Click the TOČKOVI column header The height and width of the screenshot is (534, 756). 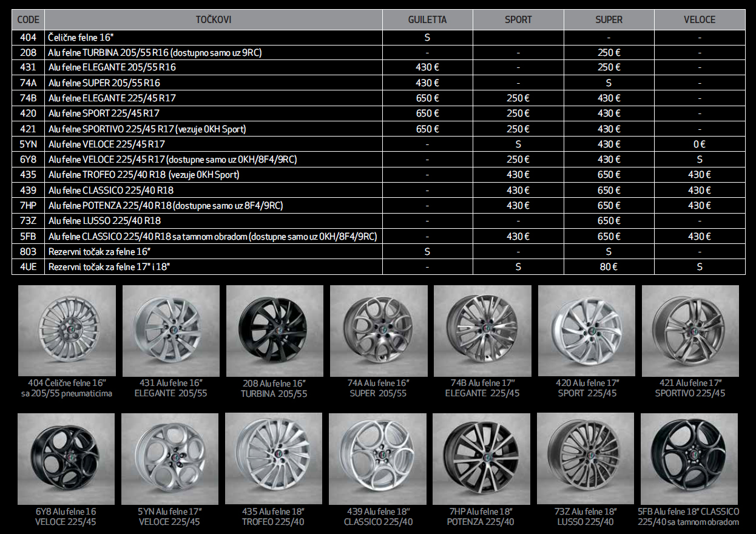tap(214, 19)
